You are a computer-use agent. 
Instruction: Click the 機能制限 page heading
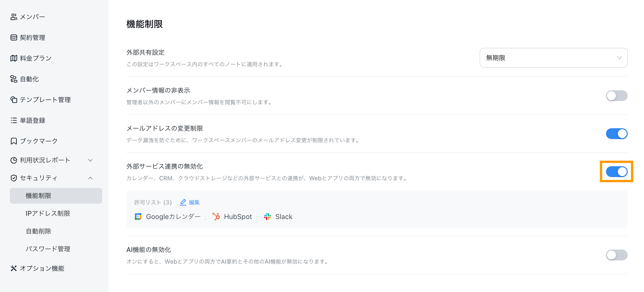[145, 24]
